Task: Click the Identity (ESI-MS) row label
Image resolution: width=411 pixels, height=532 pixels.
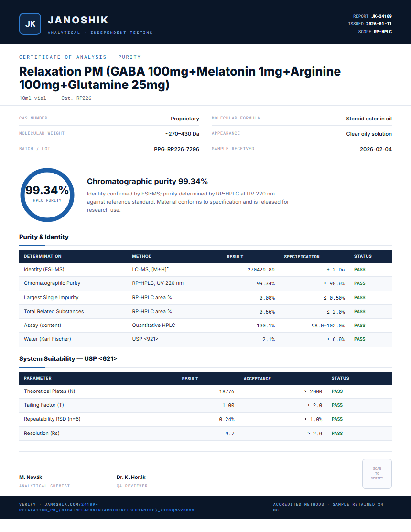Action: 44,270
